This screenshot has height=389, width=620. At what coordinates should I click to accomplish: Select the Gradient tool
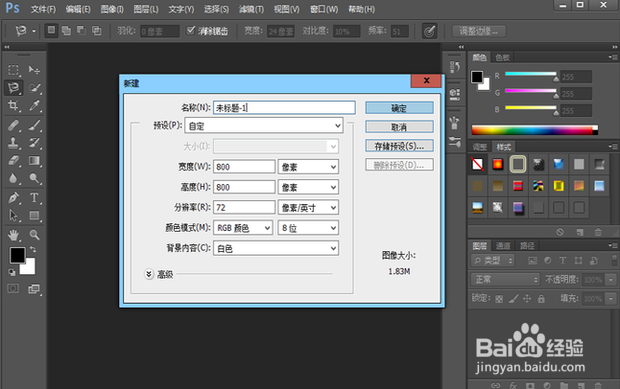coord(34,161)
